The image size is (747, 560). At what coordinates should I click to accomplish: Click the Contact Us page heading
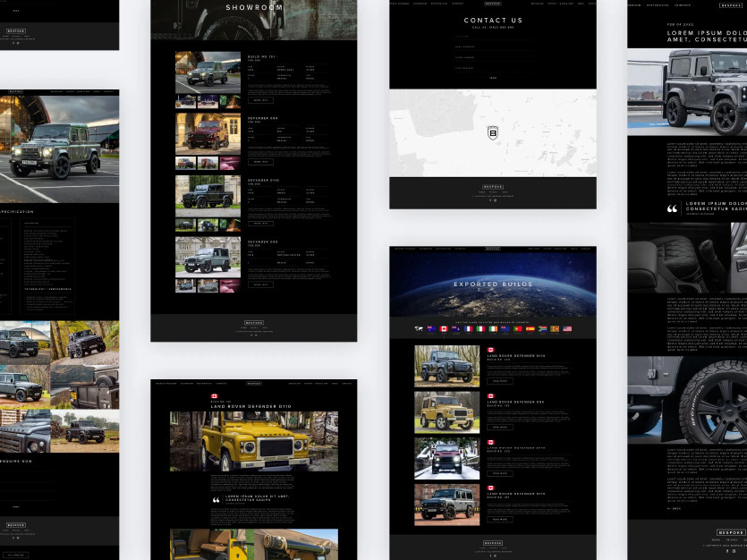coord(493,21)
